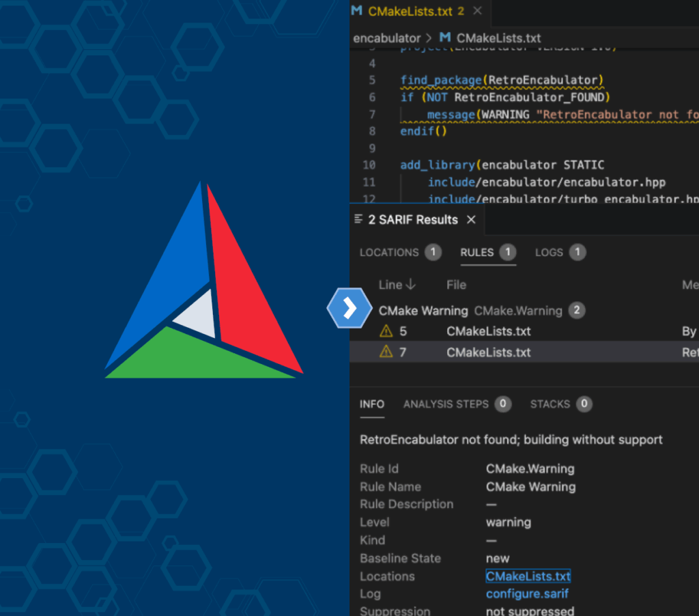Switch to the LOCATIONS results tab
This screenshot has width=699, height=616.
388,252
